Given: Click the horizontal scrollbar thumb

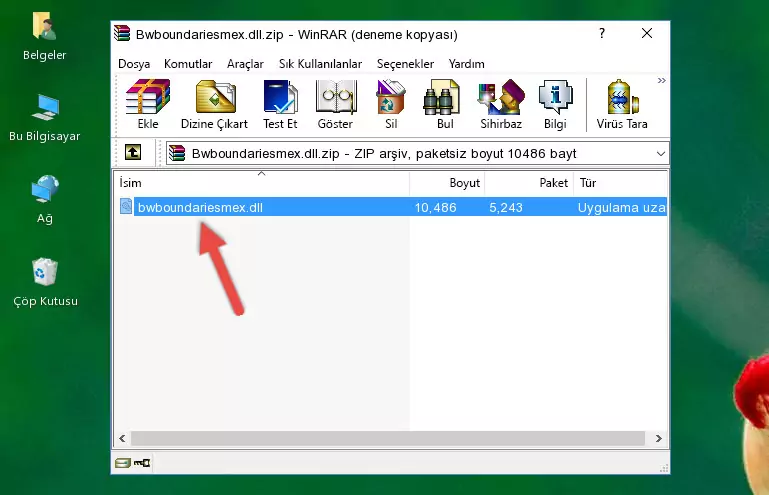Looking at the screenshot, I should point(387,438).
